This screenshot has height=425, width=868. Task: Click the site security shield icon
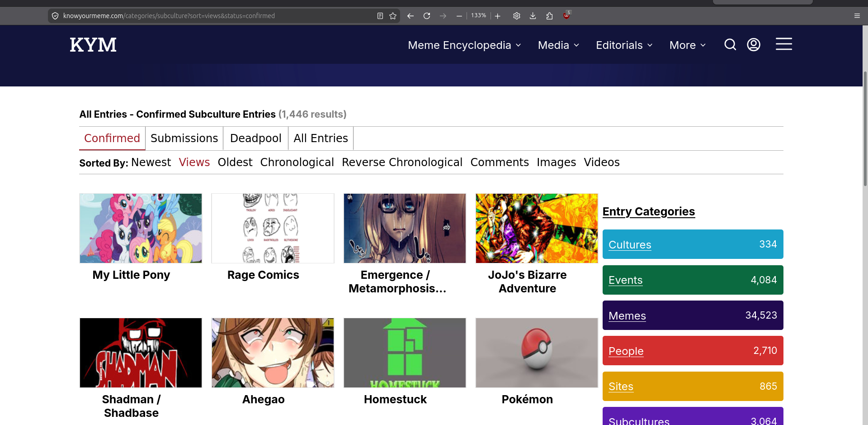55,16
